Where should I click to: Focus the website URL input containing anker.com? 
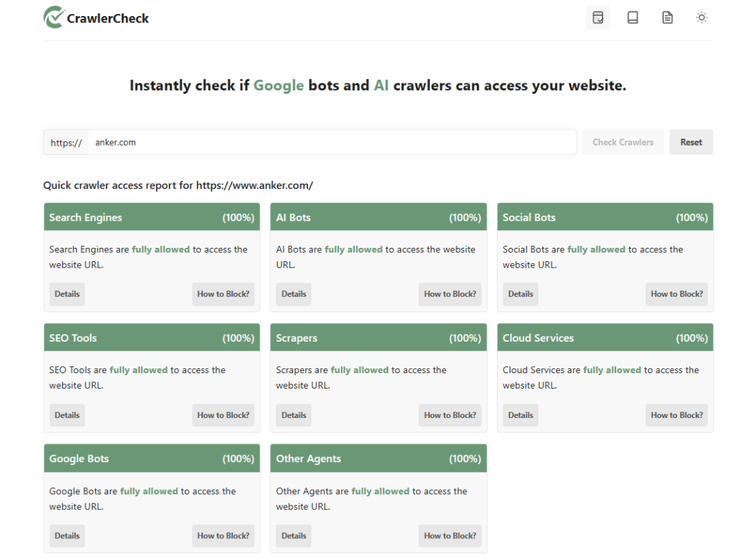pyautogui.click(x=332, y=142)
